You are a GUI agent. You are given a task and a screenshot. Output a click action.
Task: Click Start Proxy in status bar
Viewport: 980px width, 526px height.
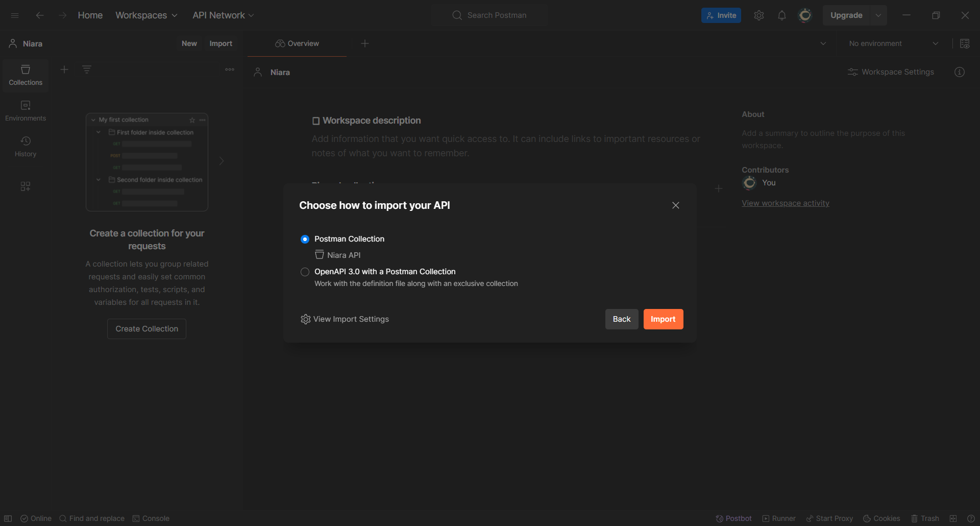click(x=829, y=518)
